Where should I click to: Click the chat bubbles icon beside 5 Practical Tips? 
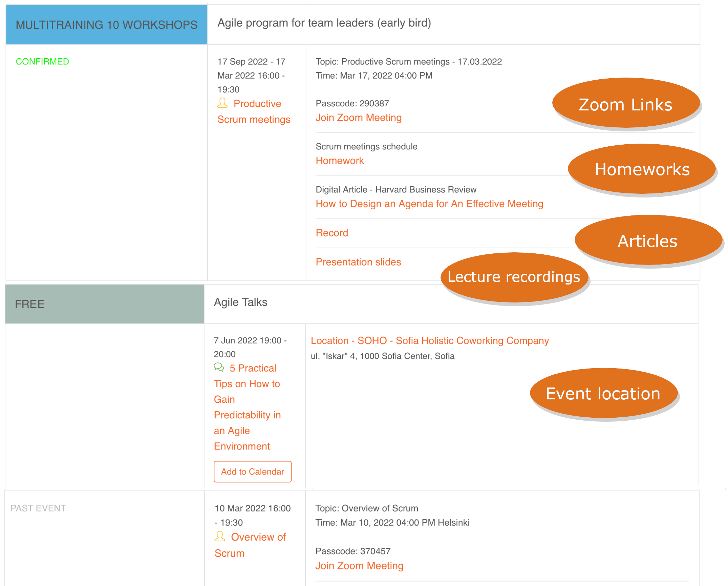219,368
